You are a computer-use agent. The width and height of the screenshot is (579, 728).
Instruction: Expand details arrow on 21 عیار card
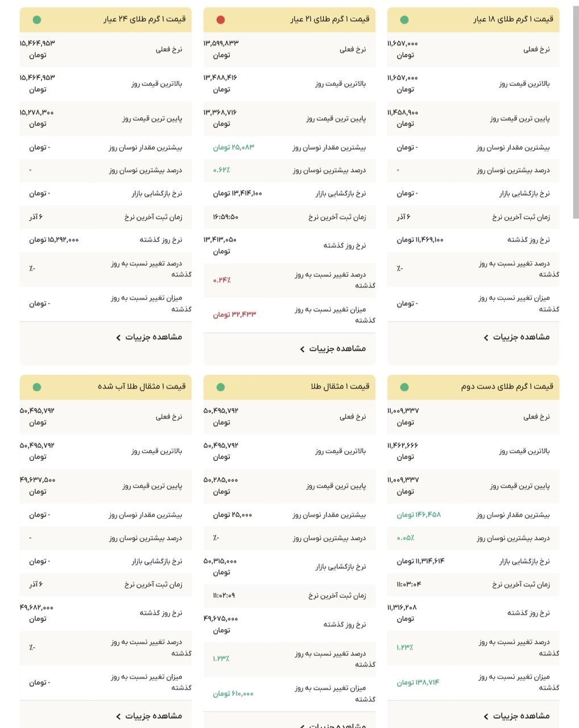(302, 349)
